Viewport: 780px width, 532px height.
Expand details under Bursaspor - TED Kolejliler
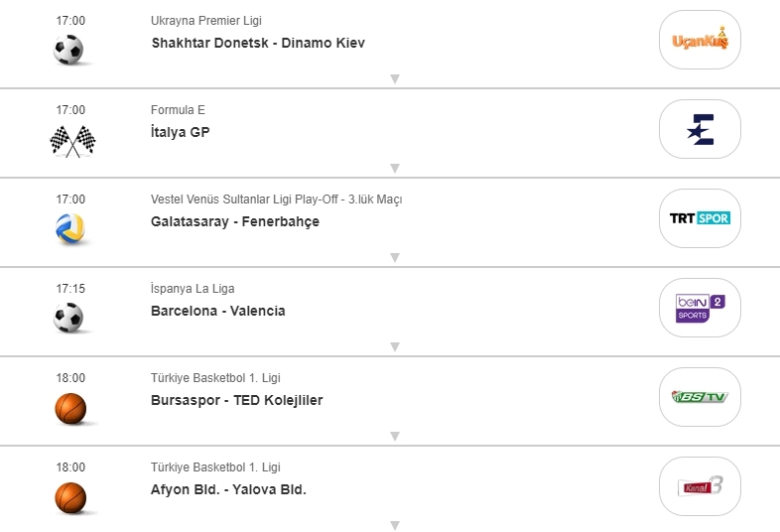394,436
